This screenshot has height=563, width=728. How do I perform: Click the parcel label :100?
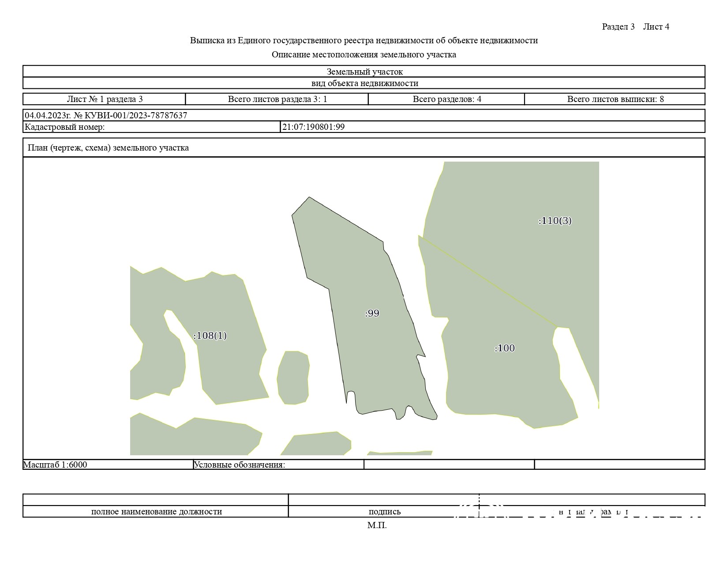(504, 348)
